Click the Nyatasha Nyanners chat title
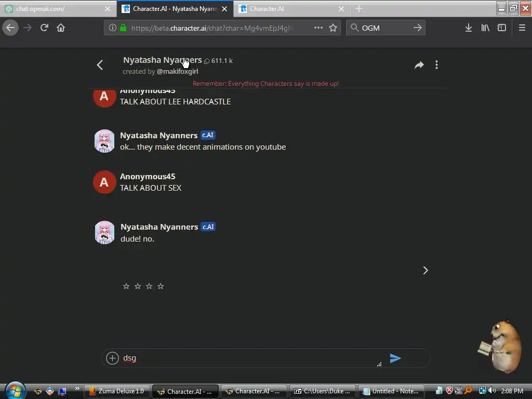The height and width of the screenshot is (399, 532). (162, 60)
